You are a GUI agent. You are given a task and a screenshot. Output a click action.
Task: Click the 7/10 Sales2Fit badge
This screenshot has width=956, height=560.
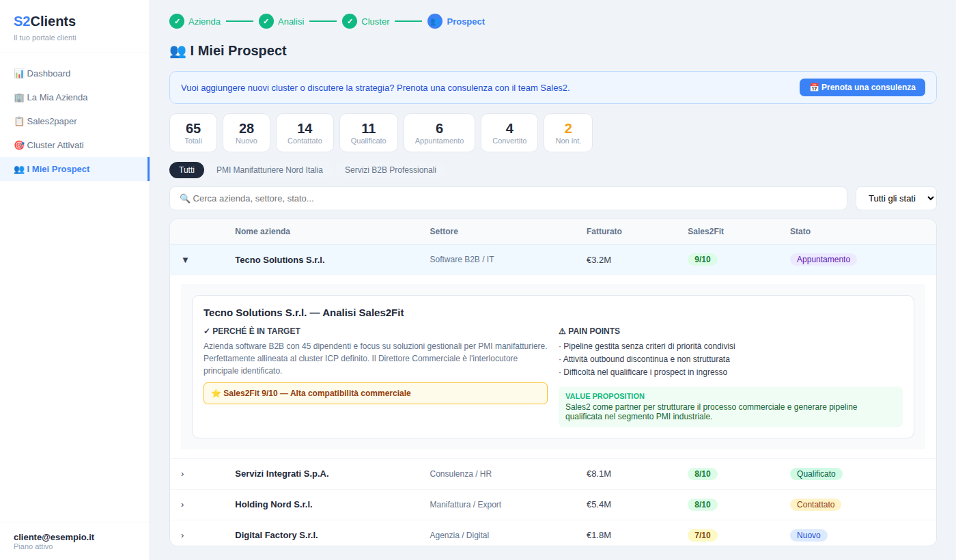pyautogui.click(x=703, y=535)
